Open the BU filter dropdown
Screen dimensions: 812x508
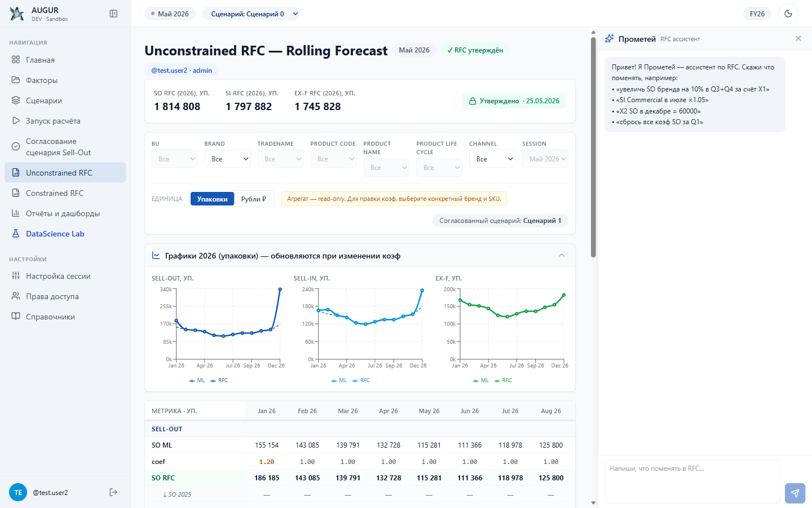click(x=175, y=159)
